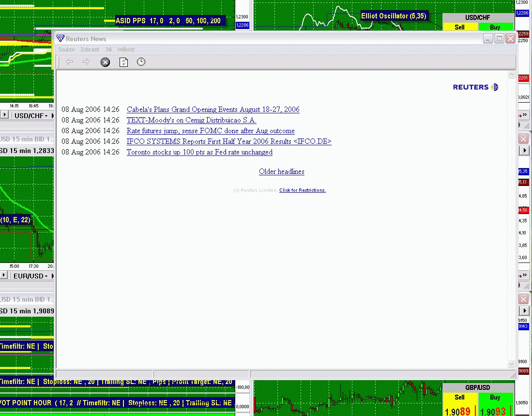This screenshot has width=532, height=416.
Task: Minimize the Reuters News window
Action: (x=488, y=39)
